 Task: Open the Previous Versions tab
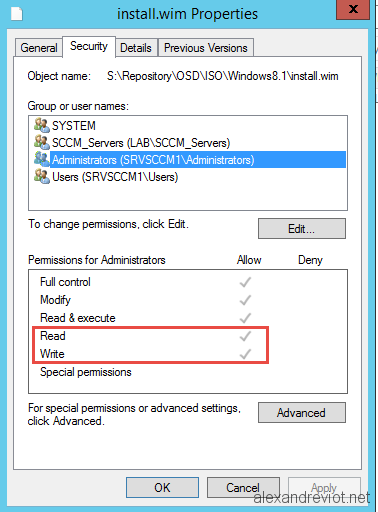[x=206, y=48]
